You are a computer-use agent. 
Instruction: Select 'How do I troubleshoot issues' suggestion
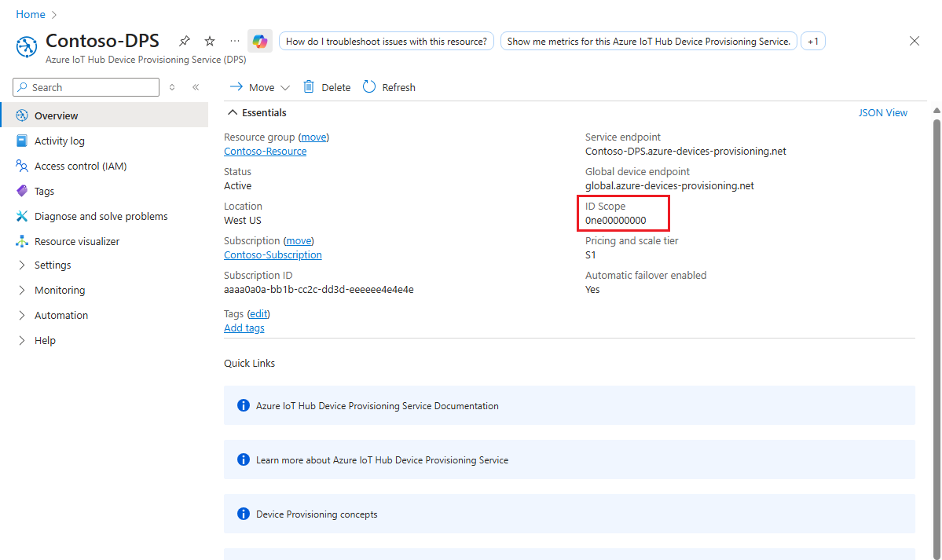point(387,41)
